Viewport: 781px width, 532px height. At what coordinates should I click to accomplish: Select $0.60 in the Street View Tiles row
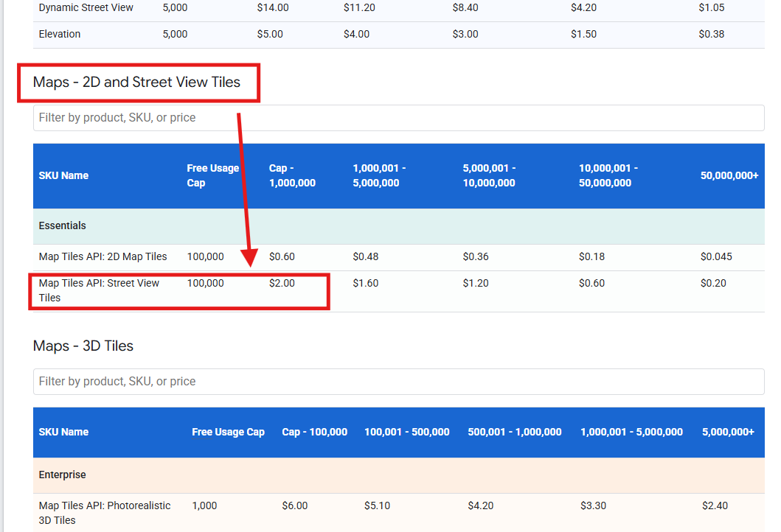click(591, 283)
